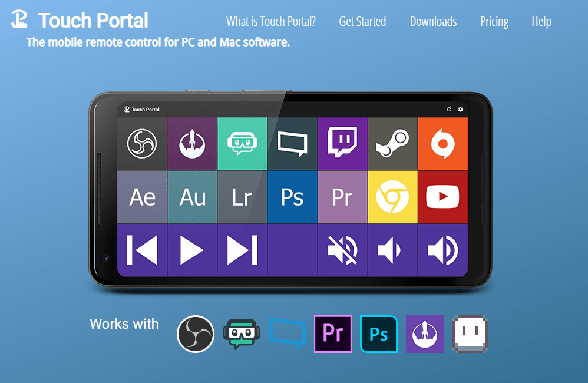Select the Steam icon tile
This screenshot has width=588, height=383.
click(x=392, y=144)
